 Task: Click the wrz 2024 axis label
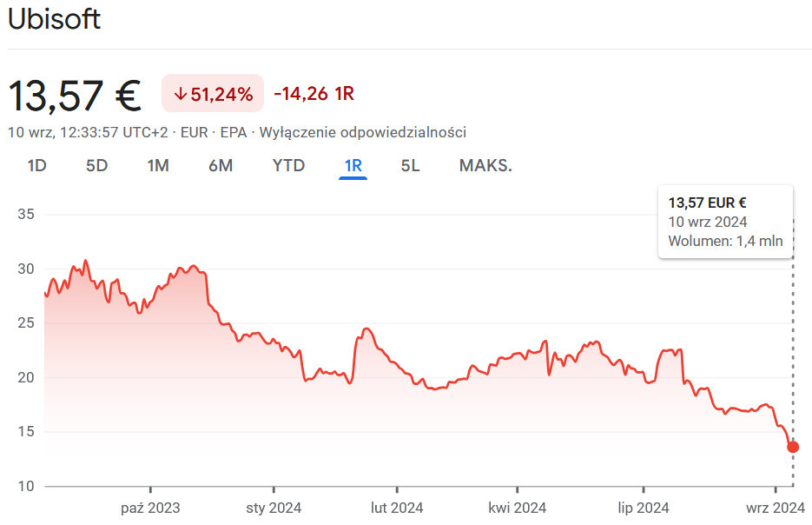pos(776,508)
